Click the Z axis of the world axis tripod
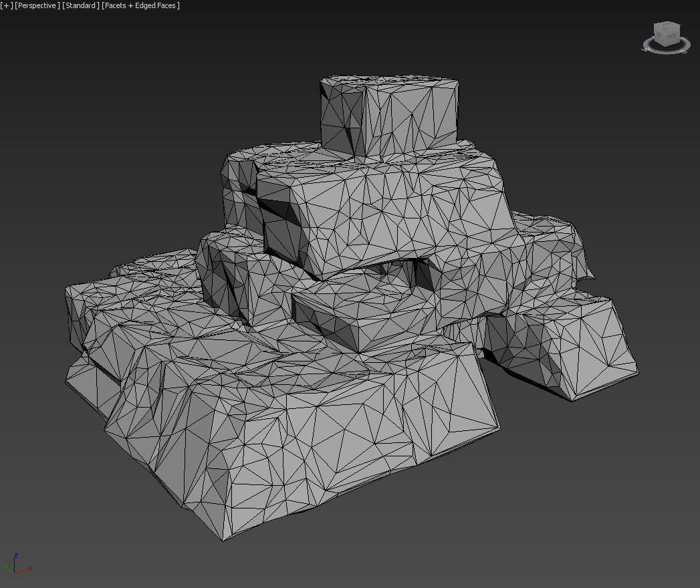The image size is (700, 588). click(x=15, y=556)
